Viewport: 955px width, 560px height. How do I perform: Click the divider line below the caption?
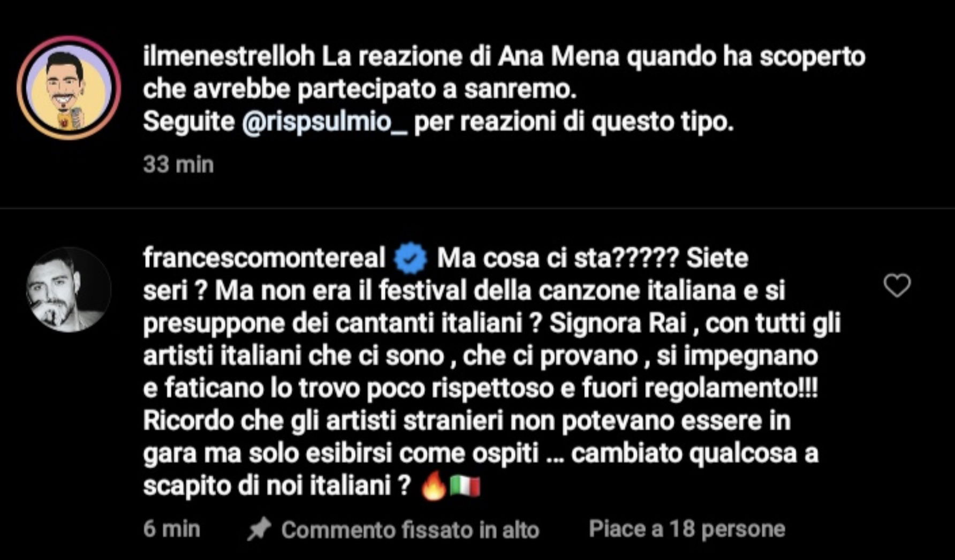477,208
